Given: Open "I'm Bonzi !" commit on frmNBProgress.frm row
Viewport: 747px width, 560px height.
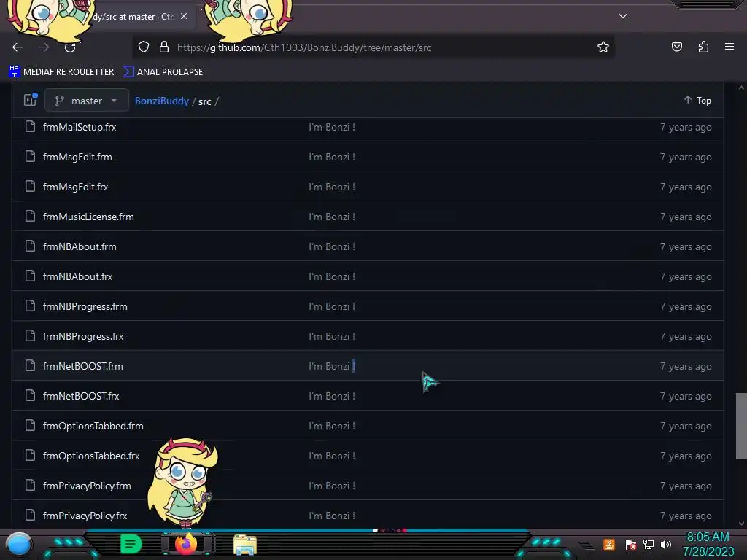Looking at the screenshot, I should coord(332,307).
